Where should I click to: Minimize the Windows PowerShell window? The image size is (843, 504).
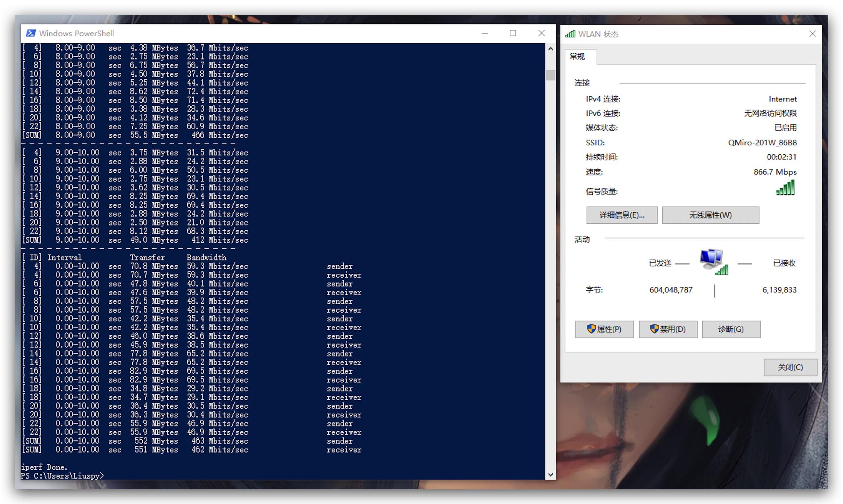[x=485, y=33]
